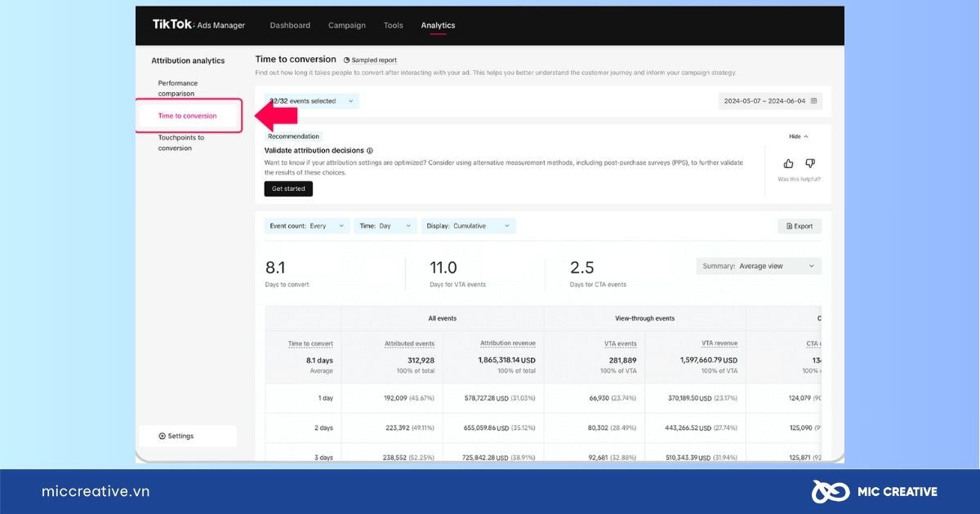Select Touchpoints to conversion in sidebar
This screenshot has width=980, height=514.
point(181,143)
